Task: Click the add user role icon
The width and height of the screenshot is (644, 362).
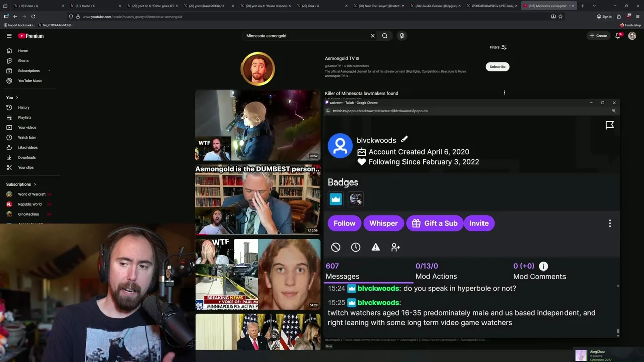Action: [x=396, y=247]
